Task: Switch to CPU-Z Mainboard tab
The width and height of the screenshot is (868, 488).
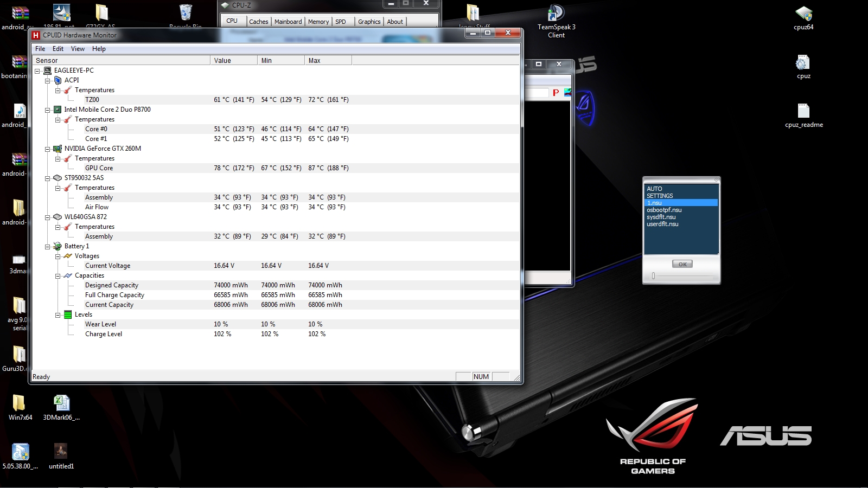Action: point(288,22)
